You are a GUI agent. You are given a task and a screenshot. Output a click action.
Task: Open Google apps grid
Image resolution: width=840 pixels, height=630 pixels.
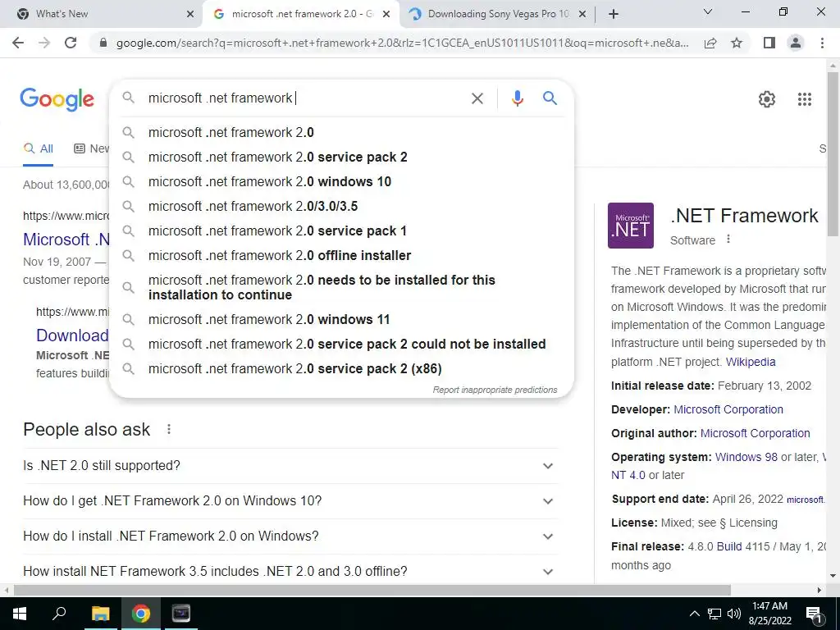coord(804,99)
